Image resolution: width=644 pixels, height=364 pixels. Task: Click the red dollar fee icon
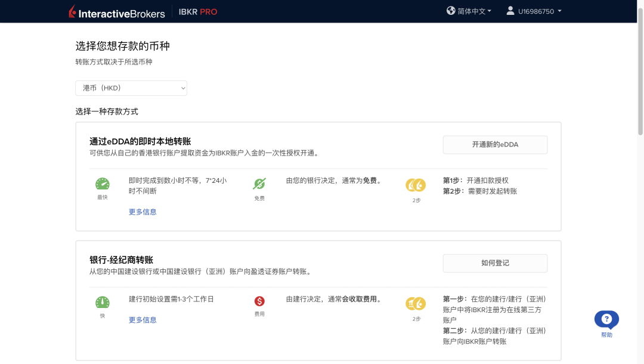pos(259,301)
